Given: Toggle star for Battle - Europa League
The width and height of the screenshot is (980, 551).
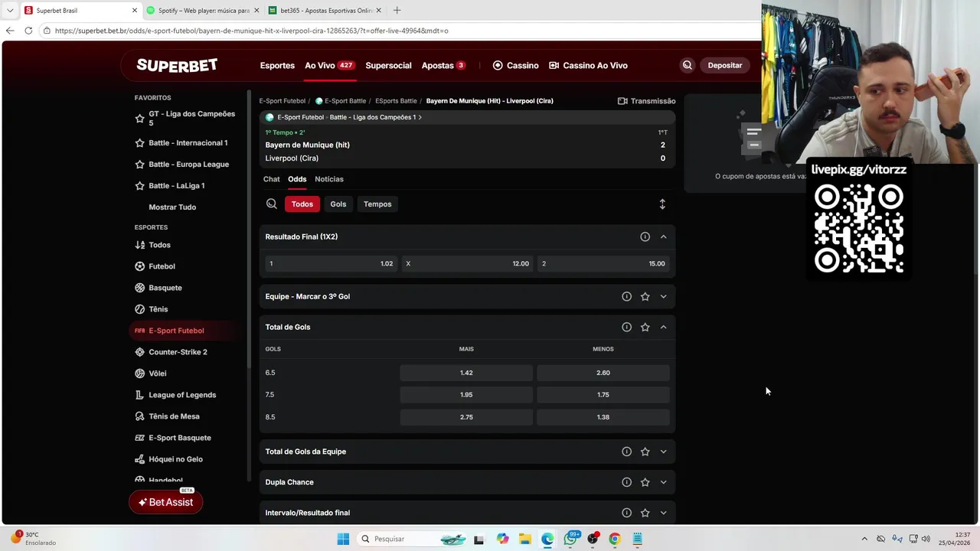Looking at the screenshot, I should coord(139,165).
